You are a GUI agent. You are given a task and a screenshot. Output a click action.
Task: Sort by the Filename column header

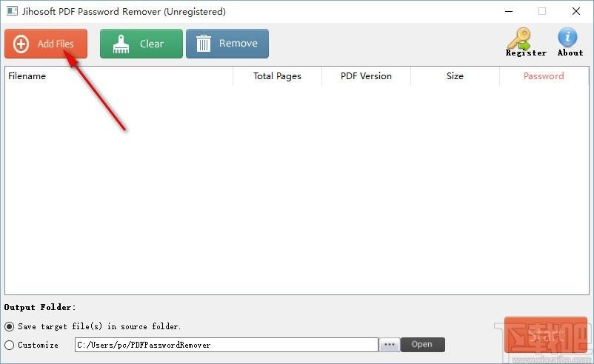tap(119, 76)
